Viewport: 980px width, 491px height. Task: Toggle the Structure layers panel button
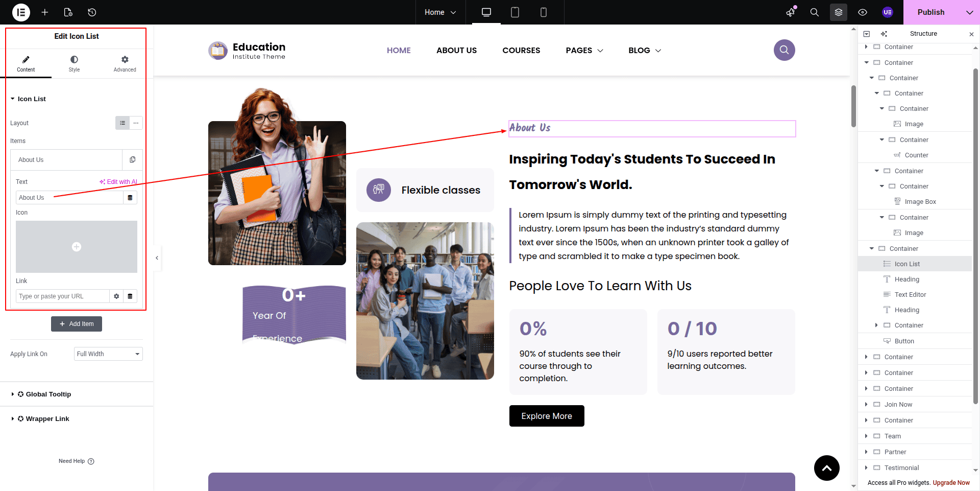839,12
